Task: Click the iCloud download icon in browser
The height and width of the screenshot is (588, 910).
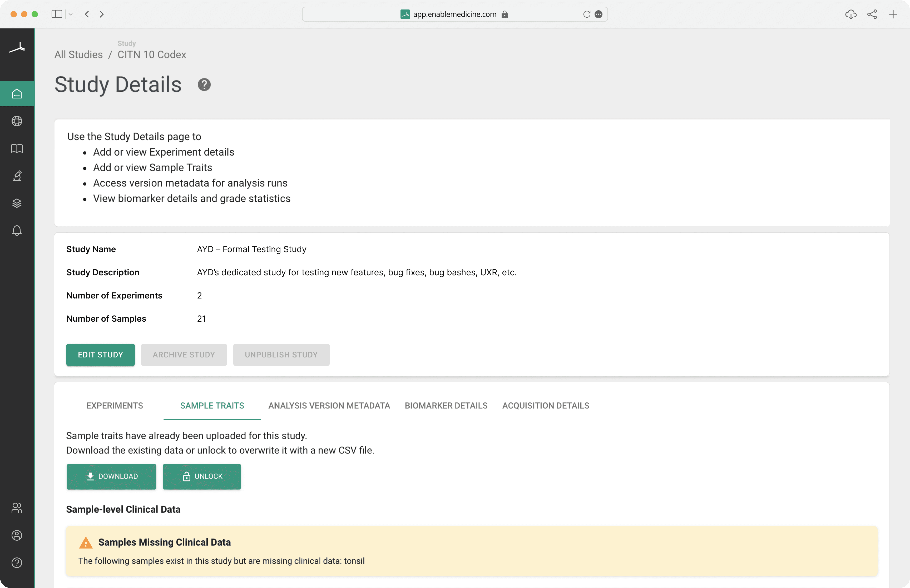Action: [851, 14]
